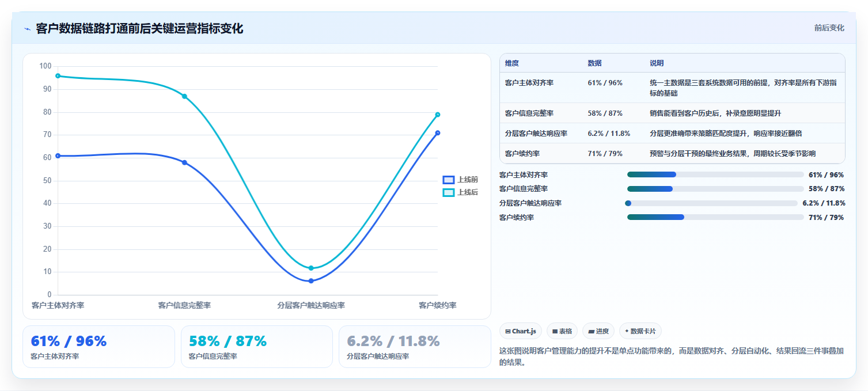Click the 说明 column header
Screen dimensions: 868x391
click(657, 63)
